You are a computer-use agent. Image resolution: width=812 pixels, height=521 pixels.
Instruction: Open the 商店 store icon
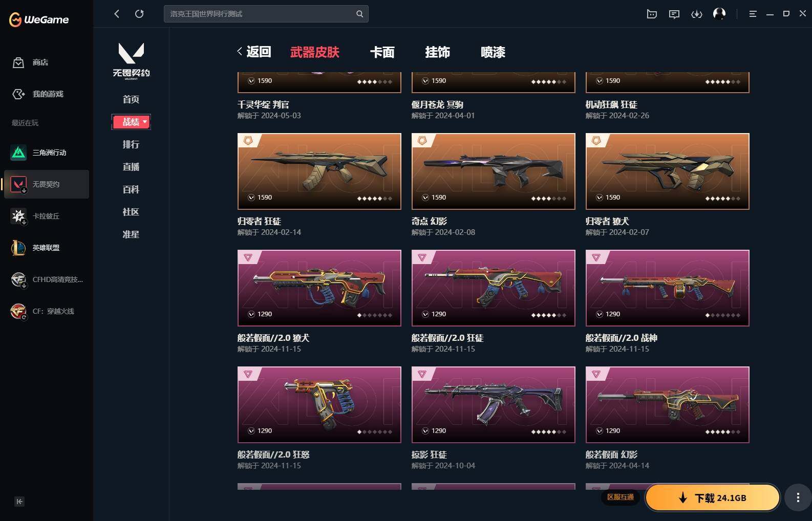[18, 62]
